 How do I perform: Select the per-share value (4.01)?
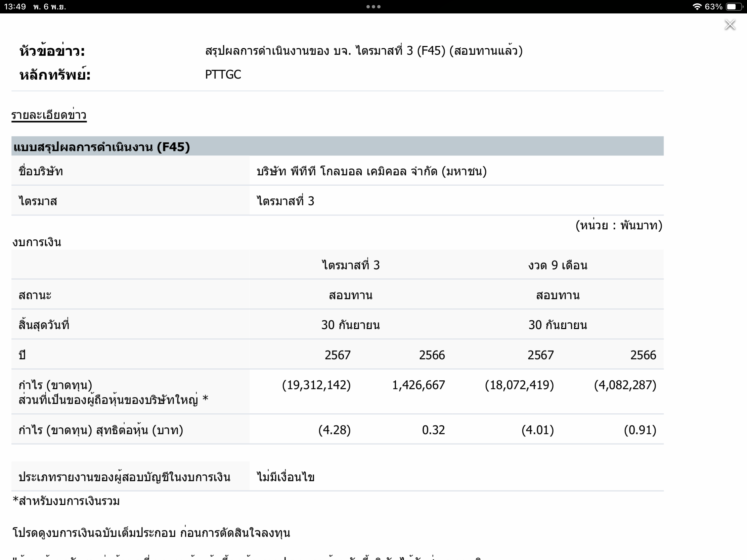pos(538,430)
